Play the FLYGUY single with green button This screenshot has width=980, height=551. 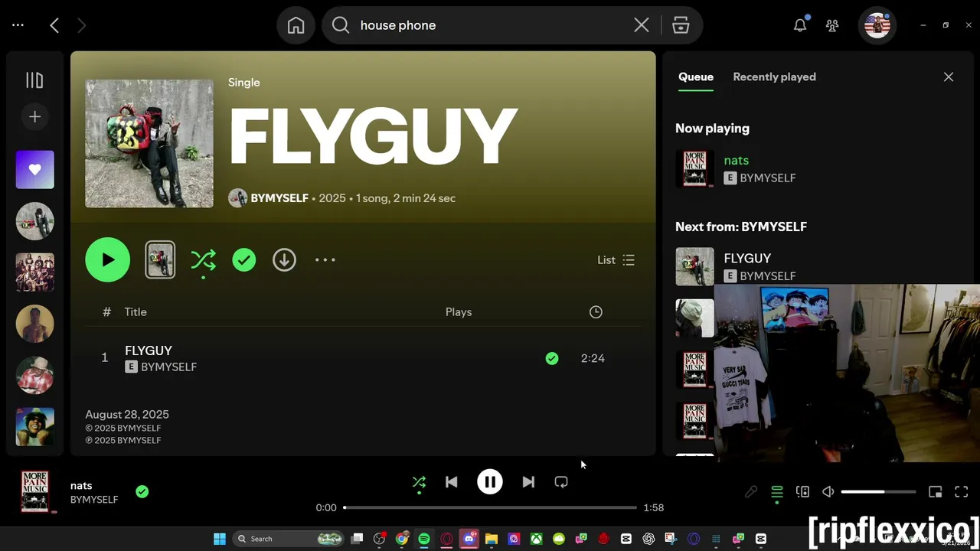pos(108,260)
